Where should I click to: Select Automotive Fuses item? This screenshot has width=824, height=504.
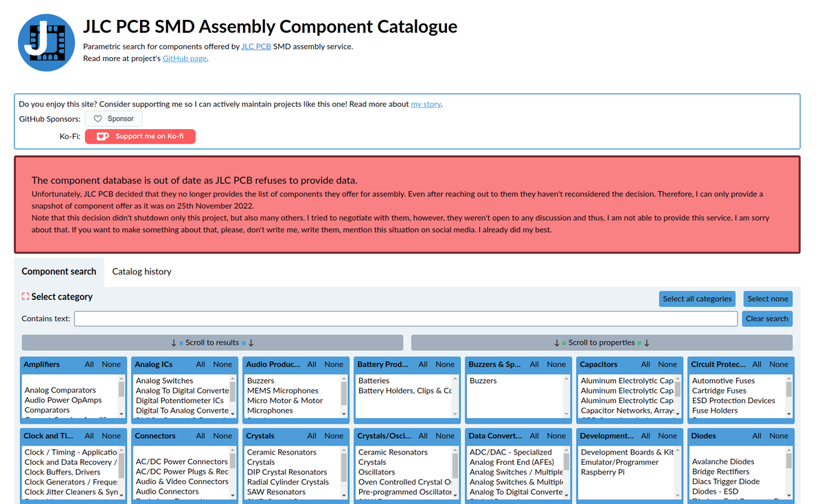click(724, 380)
